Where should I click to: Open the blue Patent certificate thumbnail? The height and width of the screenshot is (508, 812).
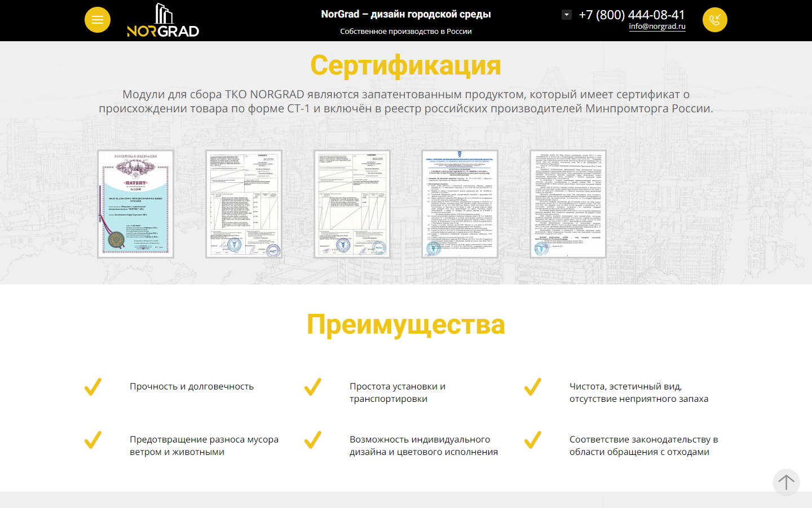(x=135, y=204)
